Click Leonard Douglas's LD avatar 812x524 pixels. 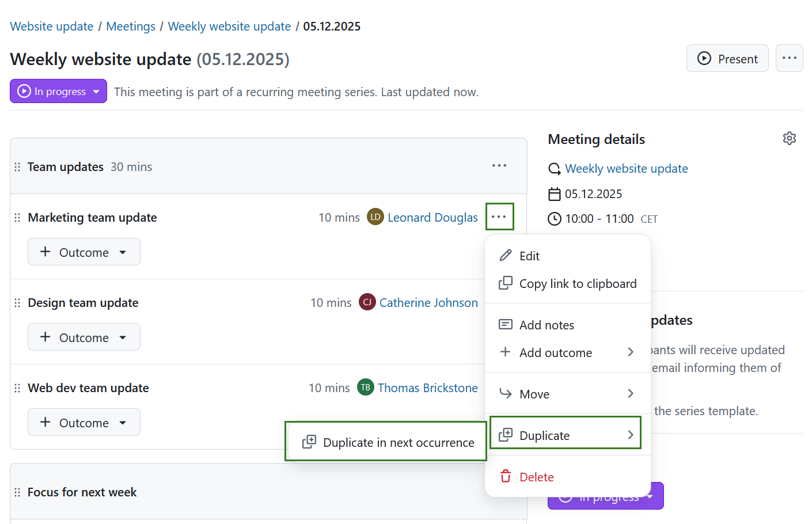point(375,217)
